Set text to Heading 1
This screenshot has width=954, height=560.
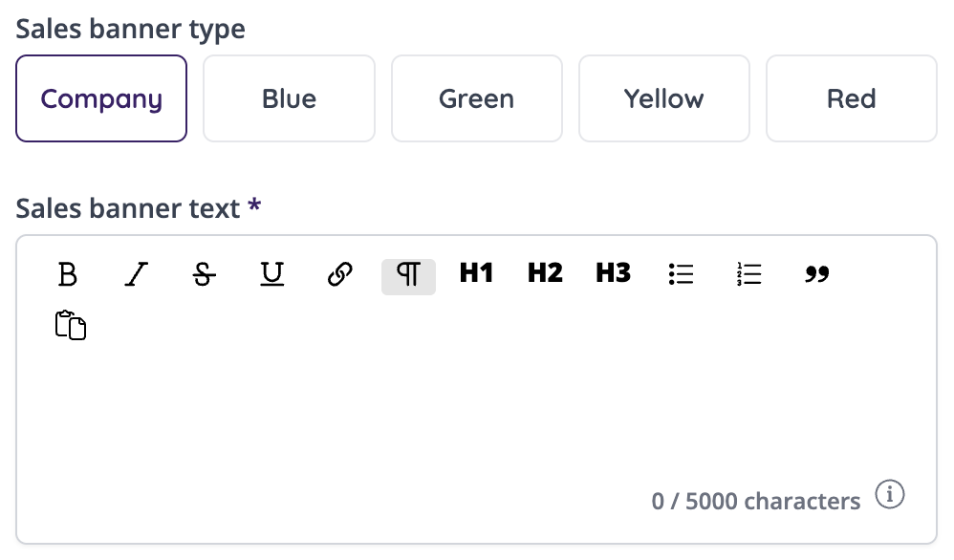(476, 274)
